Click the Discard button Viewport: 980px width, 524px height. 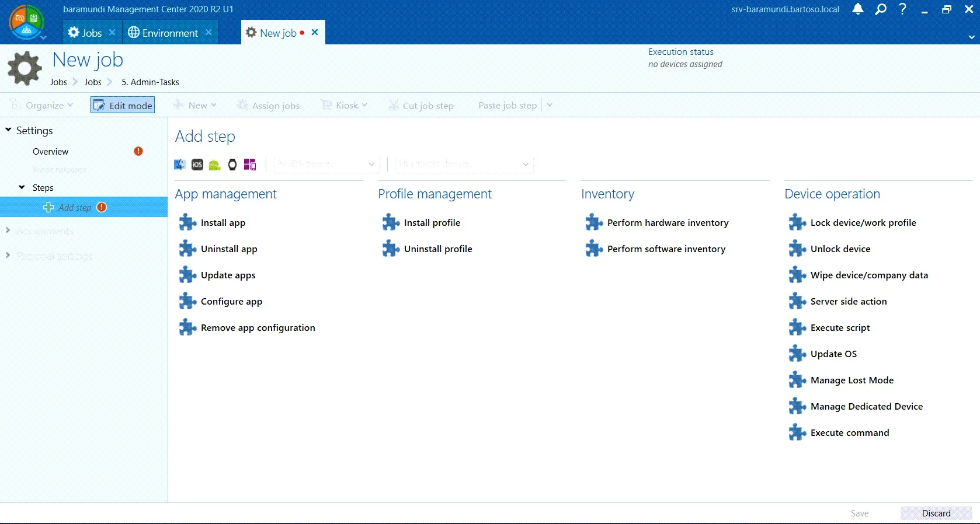[936, 513]
